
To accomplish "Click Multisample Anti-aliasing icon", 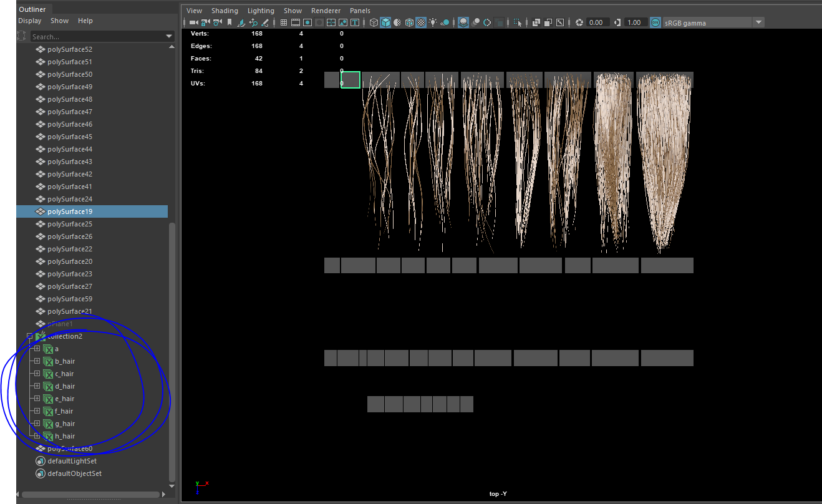I will point(487,22).
